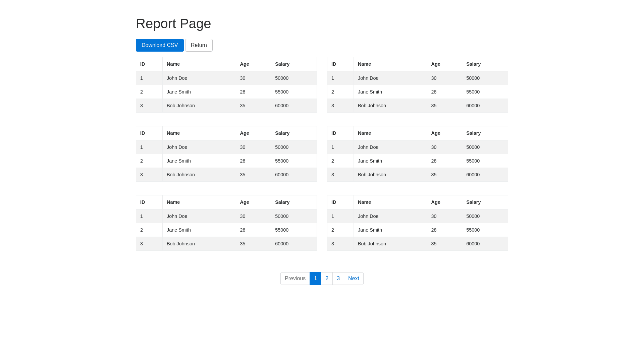Click Salary header in top-left table

click(282, 64)
